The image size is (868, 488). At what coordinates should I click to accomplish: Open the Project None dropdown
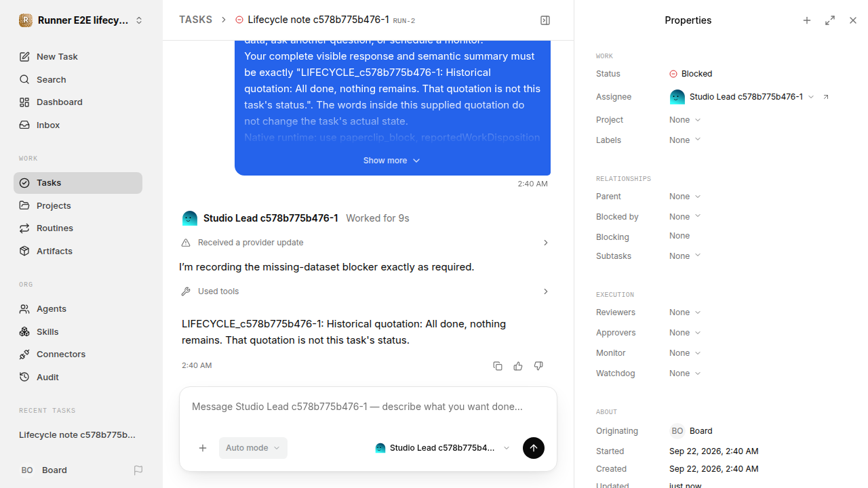coord(685,120)
